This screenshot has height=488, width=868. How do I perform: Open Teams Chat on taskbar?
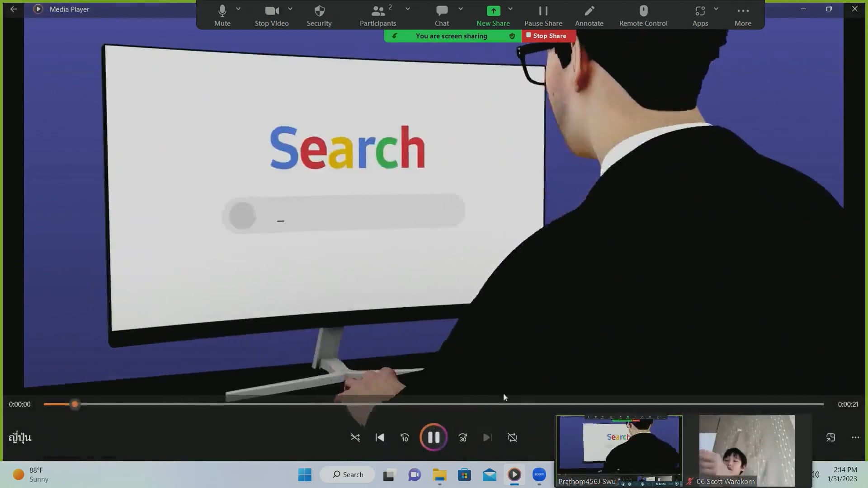point(415,475)
